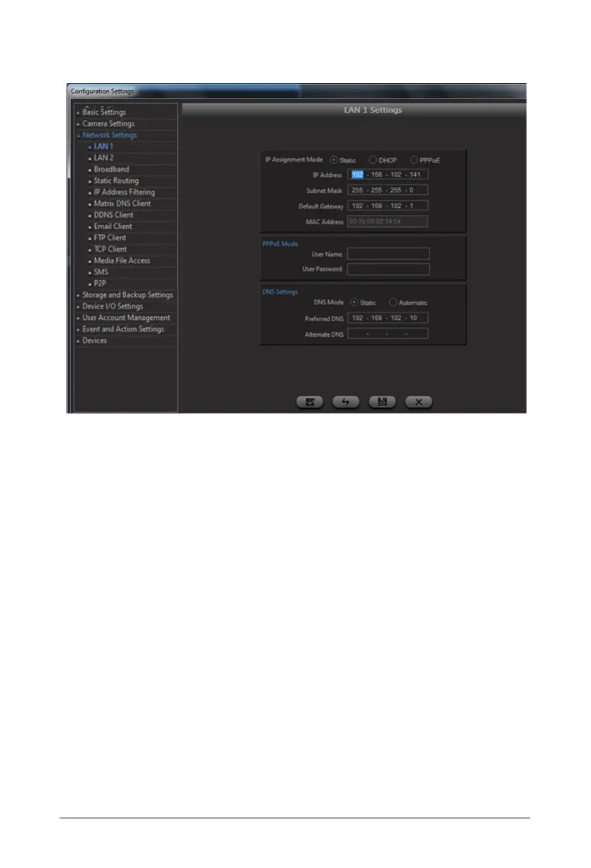This screenshot has height=868, width=591.
Task: Click the Alternate DNS field
Action: point(388,333)
